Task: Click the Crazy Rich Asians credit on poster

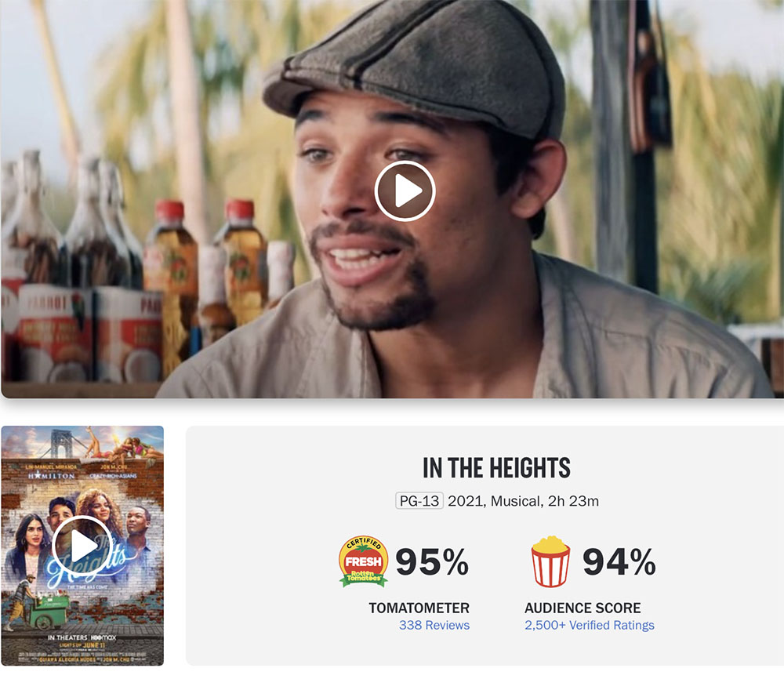Action: (113, 475)
